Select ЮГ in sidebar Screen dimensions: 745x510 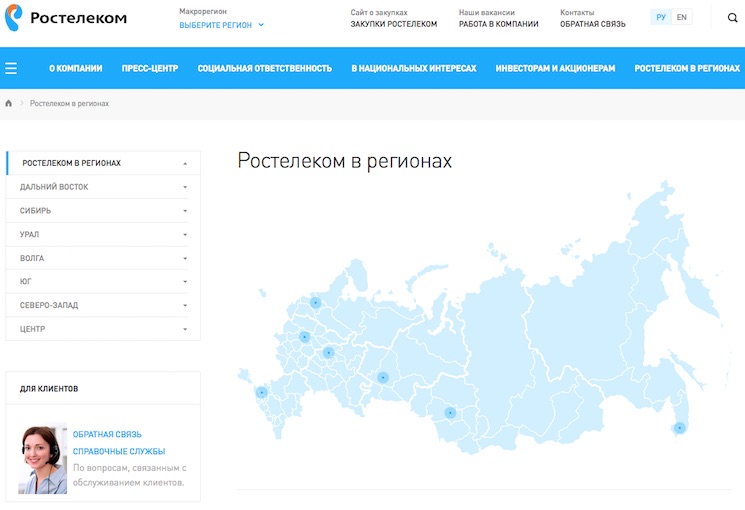pos(26,281)
